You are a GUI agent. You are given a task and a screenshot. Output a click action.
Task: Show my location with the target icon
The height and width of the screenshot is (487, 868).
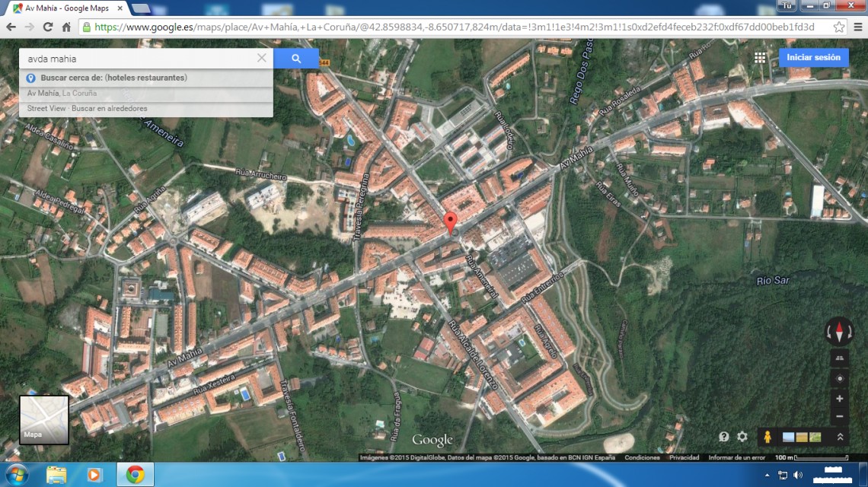pyautogui.click(x=839, y=378)
